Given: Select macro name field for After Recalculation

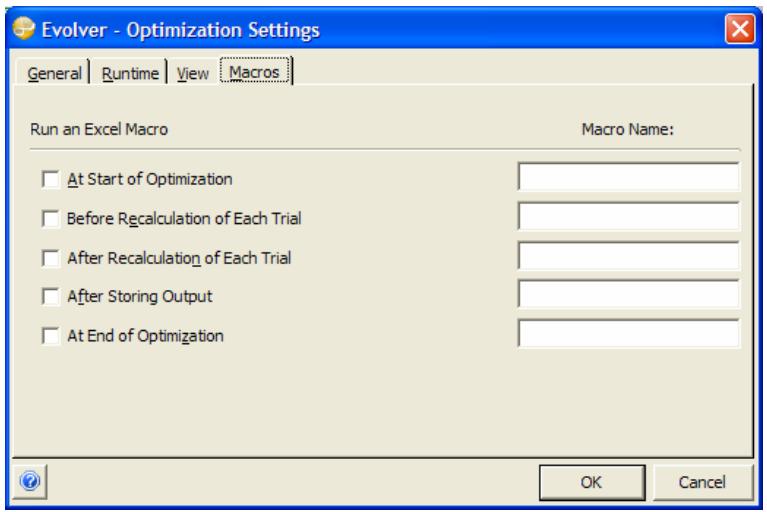Looking at the screenshot, I should [x=629, y=255].
